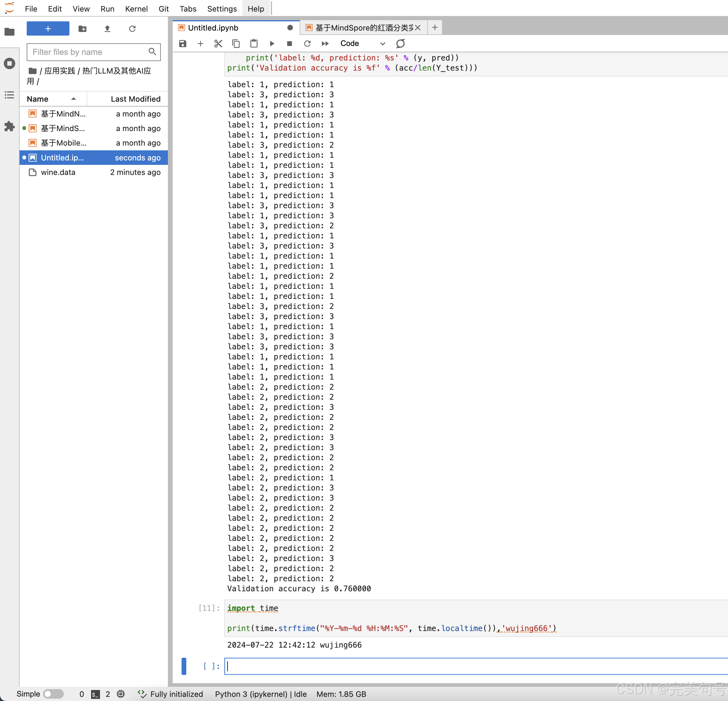Switch to the 基于MindSpore的红酒分类 notebook tab
The image size is (728, 701).
point(363,28)
